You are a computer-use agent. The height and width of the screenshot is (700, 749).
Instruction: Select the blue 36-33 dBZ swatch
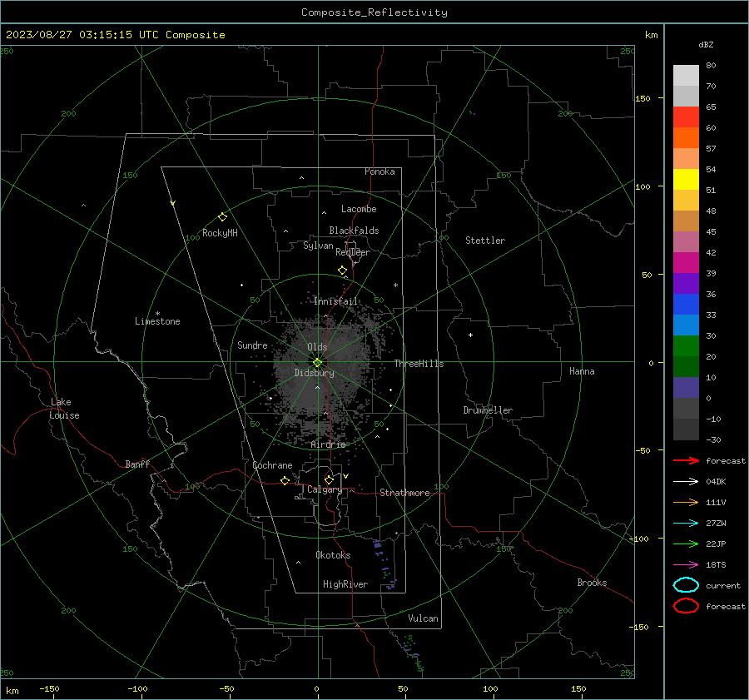[686, 304]
